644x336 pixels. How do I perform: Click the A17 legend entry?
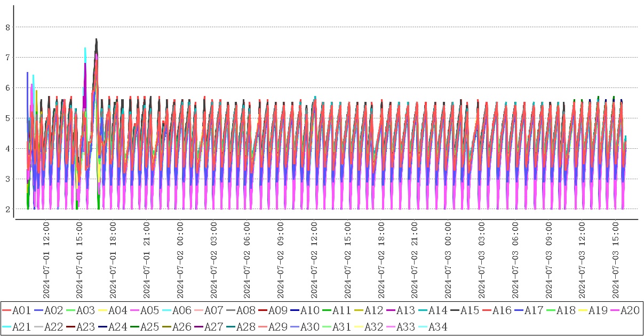click(534, 310)
